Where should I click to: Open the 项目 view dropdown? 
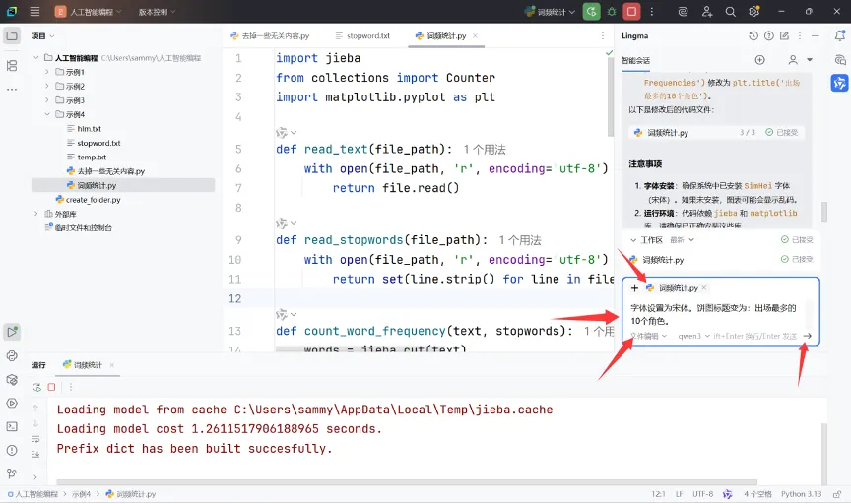pyautogui.click(x=43, y=35)
